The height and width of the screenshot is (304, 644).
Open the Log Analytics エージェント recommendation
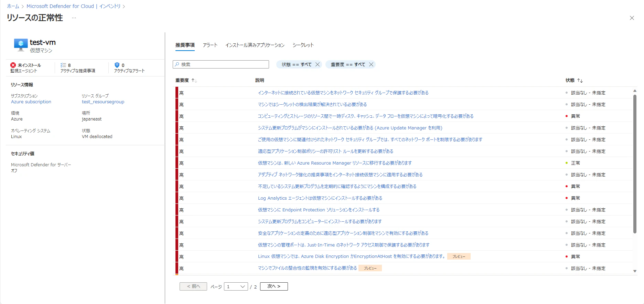tap(320, 198)
